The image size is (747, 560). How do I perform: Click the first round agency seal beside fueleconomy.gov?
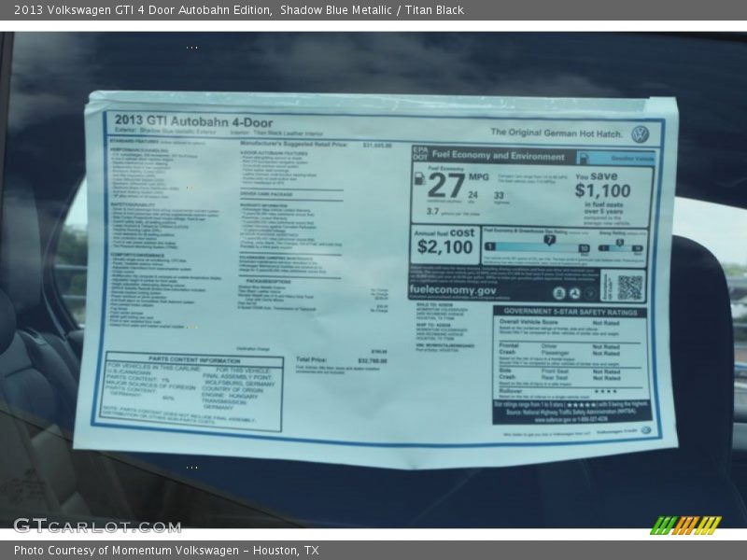[559, 293]
